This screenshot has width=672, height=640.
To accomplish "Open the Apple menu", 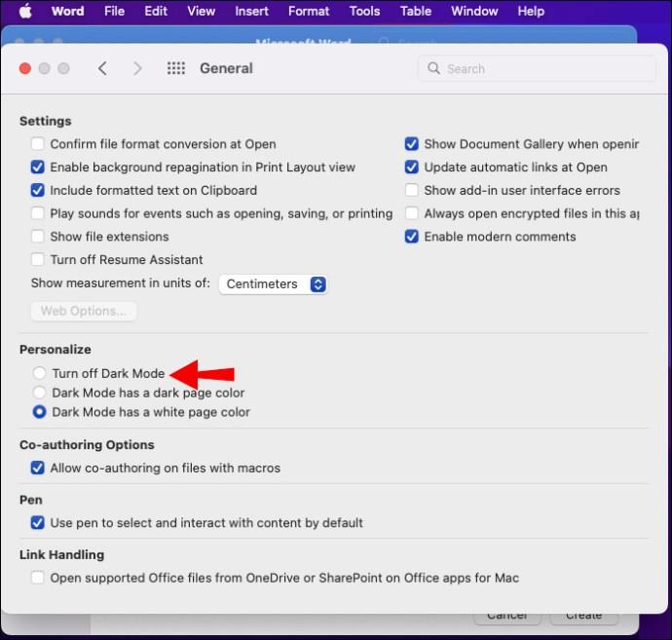I will pyautogui.click(x=25, y=11).
